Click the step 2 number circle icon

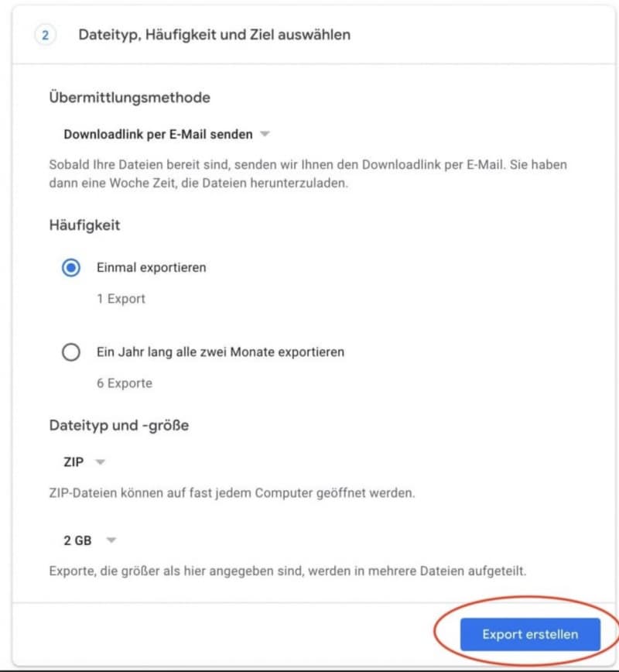[45, 35]
